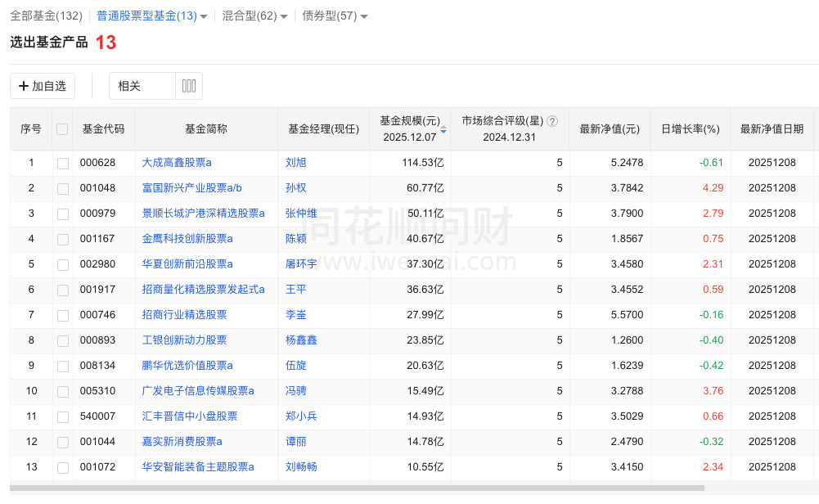Check the checkbox for 华夏创新前沿股票a
819x504 pixels.
point(62,264)
